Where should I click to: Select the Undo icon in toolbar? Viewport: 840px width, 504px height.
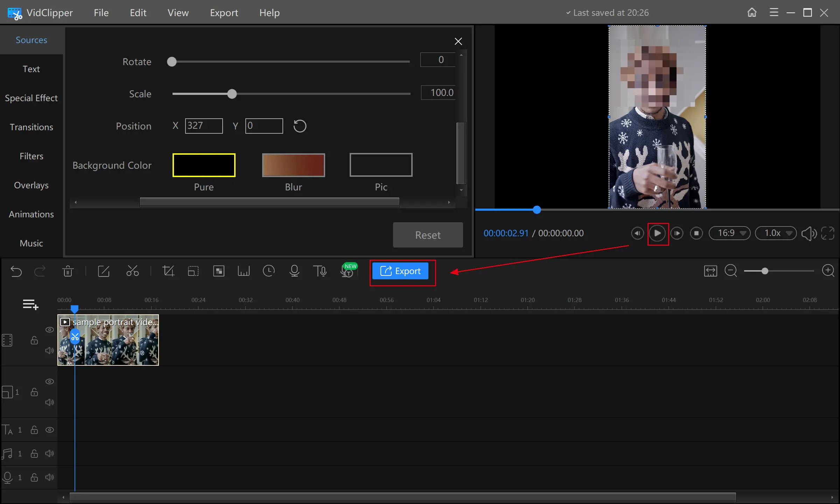click(x=16, y=271)
